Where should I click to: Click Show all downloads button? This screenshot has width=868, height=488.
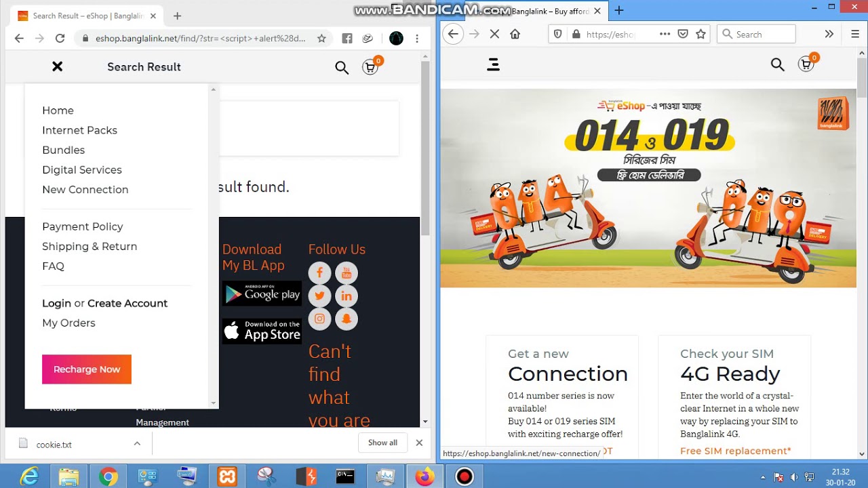point(382,443)
